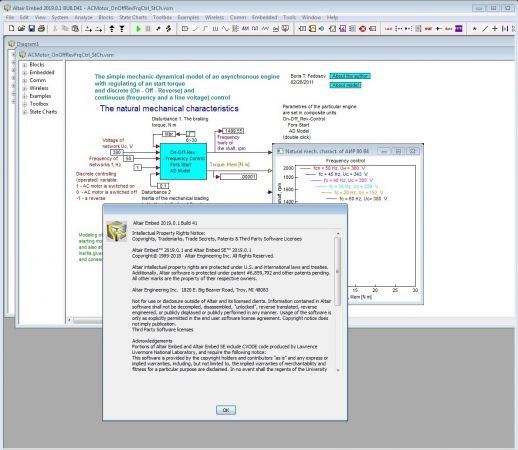Viewport: 518px width, 450px height.
Task: Open the Tools menu
Action: tap(289, 17)
